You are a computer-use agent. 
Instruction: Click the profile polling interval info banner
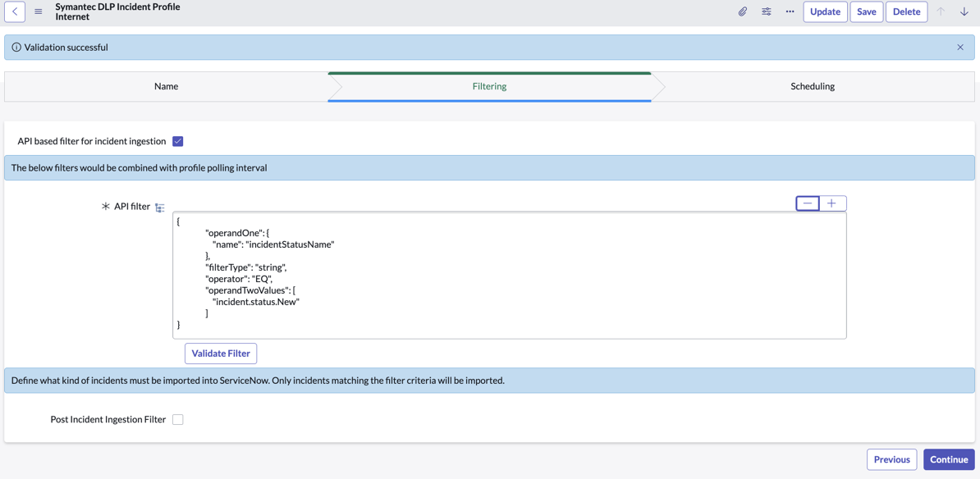click(x=489, y=167)
